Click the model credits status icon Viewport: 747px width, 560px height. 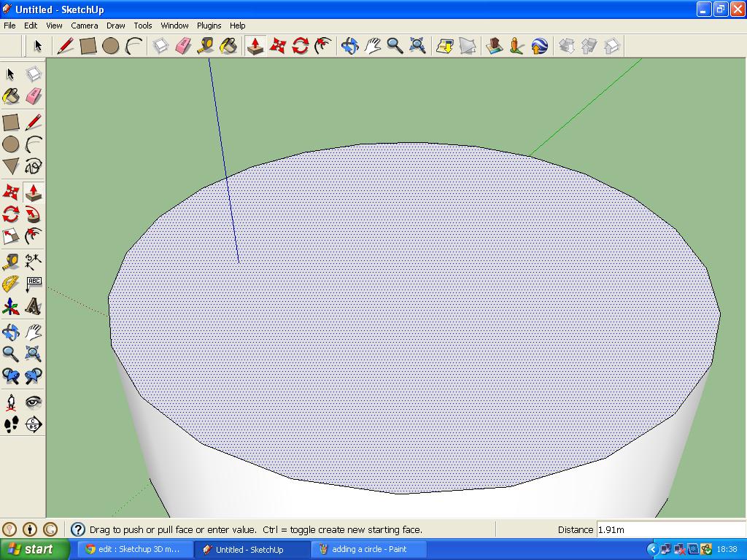coord(30,529)
